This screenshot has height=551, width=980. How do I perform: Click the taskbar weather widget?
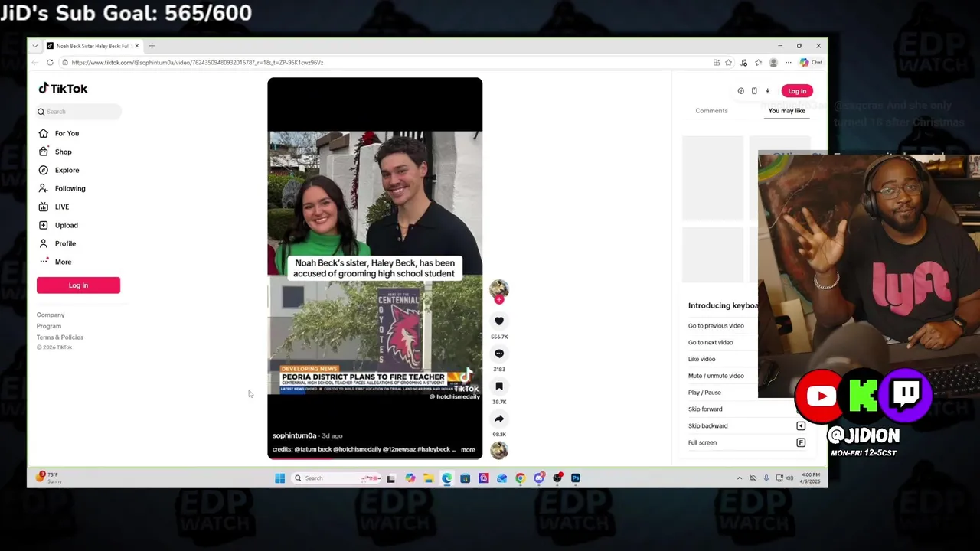48,478
